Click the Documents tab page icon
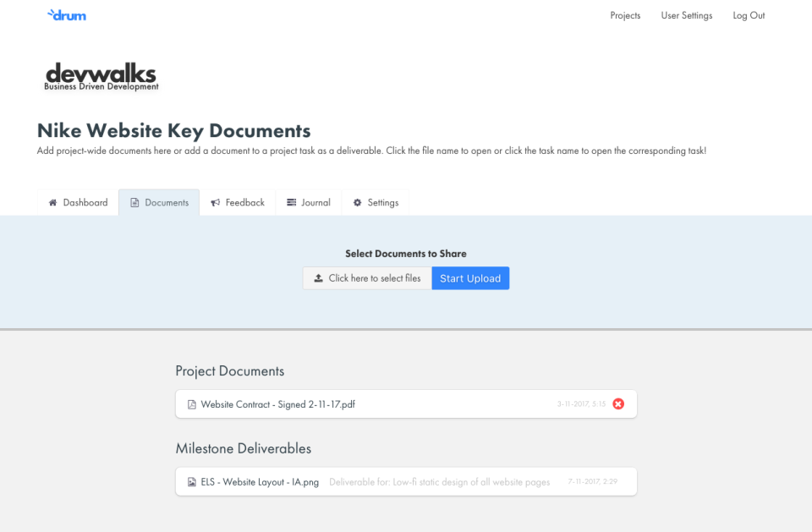This screenshot has height=532, width=812. pyautogui.click(x=134, y=202)
